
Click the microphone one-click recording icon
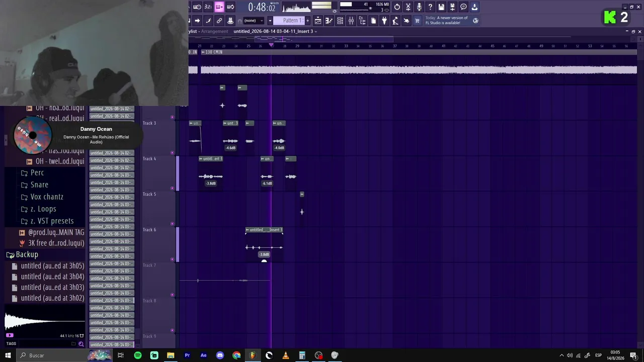[x=419, y=7]
